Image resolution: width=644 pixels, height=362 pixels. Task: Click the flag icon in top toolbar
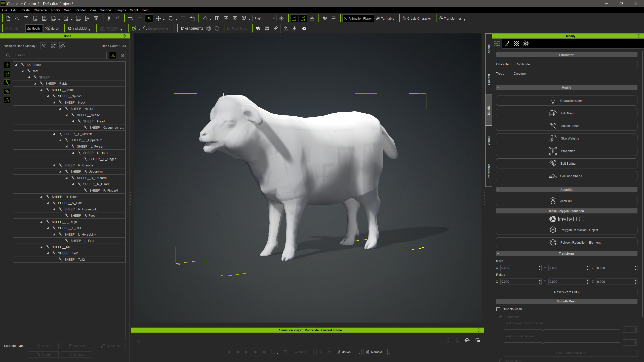point(334,18)
